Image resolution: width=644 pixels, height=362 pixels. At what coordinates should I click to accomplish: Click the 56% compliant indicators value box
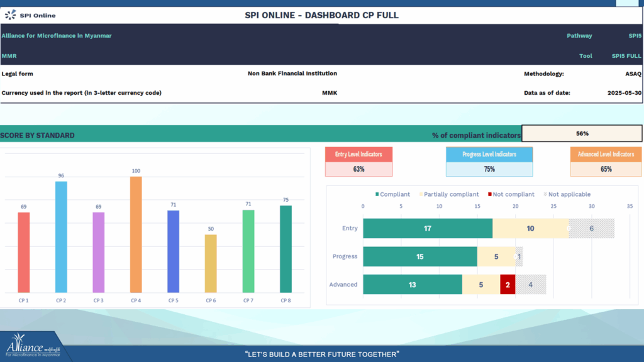point(582,133)
